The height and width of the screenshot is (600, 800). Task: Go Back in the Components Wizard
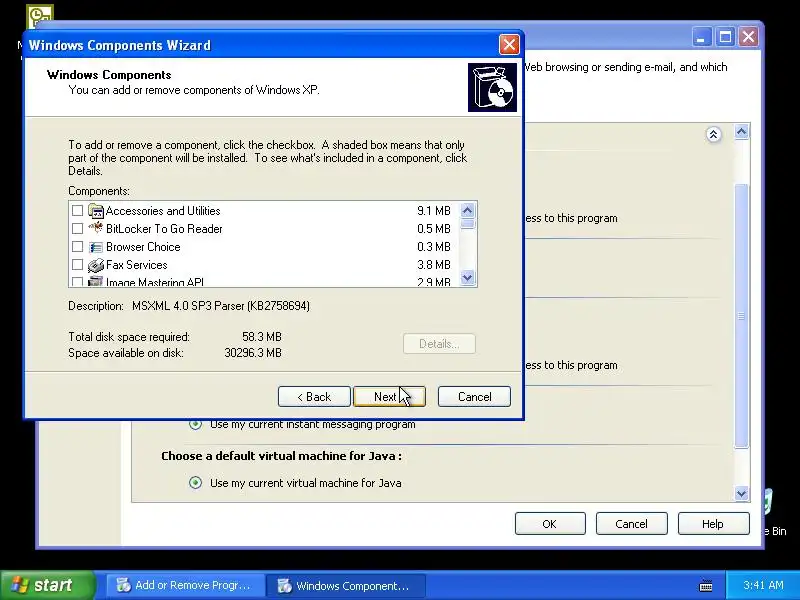click(x=314, y=396)
